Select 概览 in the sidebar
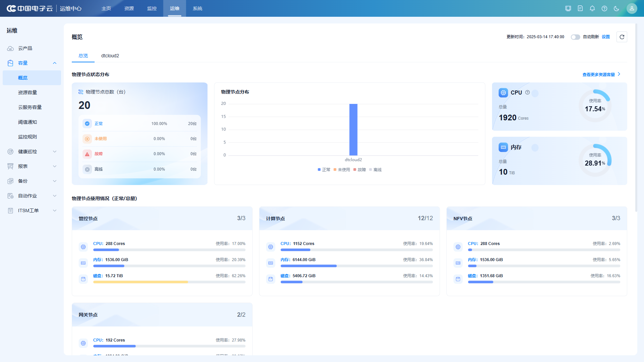Screen dimensions: 644x362 [x=32, y=78]
